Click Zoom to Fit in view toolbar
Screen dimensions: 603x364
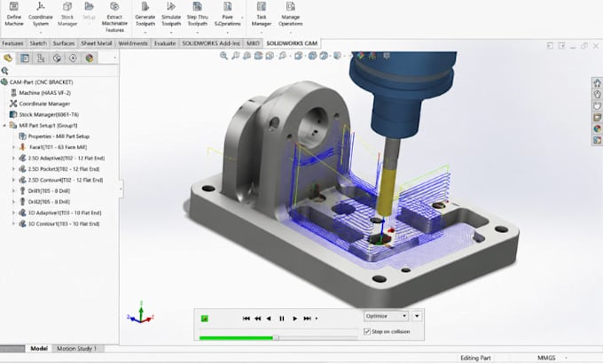223,56
